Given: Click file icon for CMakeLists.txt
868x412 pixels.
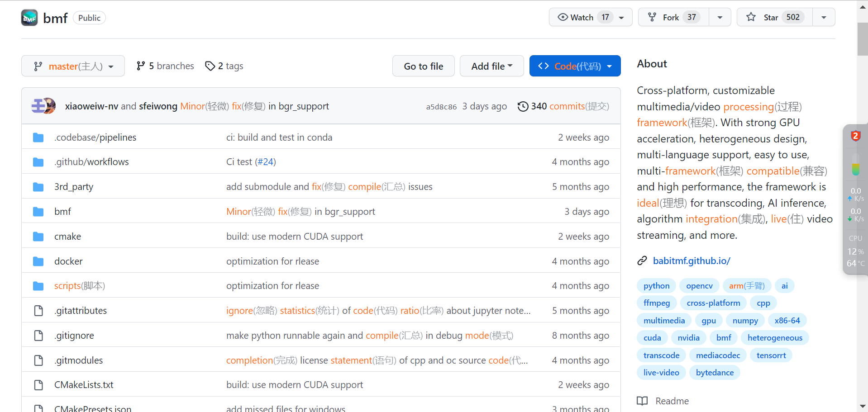Looking at the screenshot, I should (x=38, y=385).
